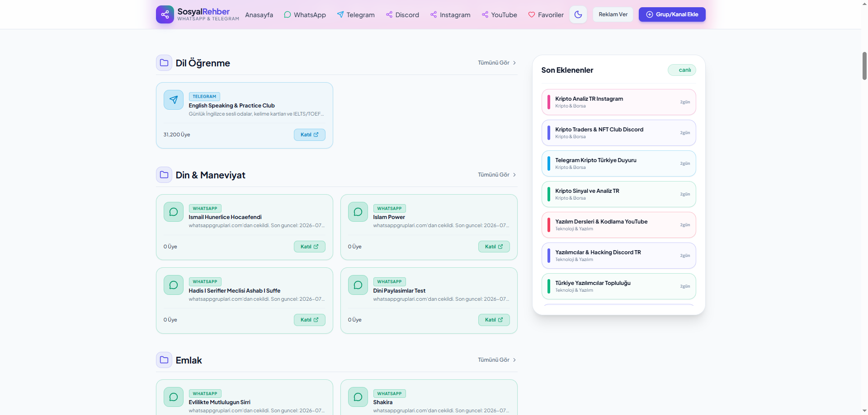The height and width of the screenshot is (415, 868).
Task: Open Favoriler with the heart icon
Action: [x=546, y=15]
